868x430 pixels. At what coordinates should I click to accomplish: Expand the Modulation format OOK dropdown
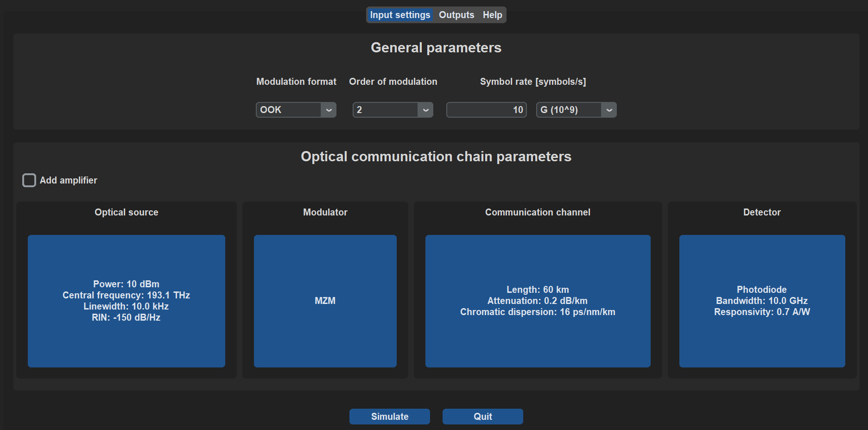[296, 110]
